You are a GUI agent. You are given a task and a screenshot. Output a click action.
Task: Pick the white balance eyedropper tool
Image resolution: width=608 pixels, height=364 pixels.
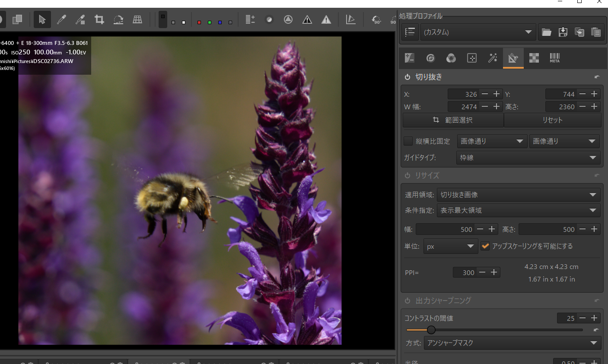61,19
